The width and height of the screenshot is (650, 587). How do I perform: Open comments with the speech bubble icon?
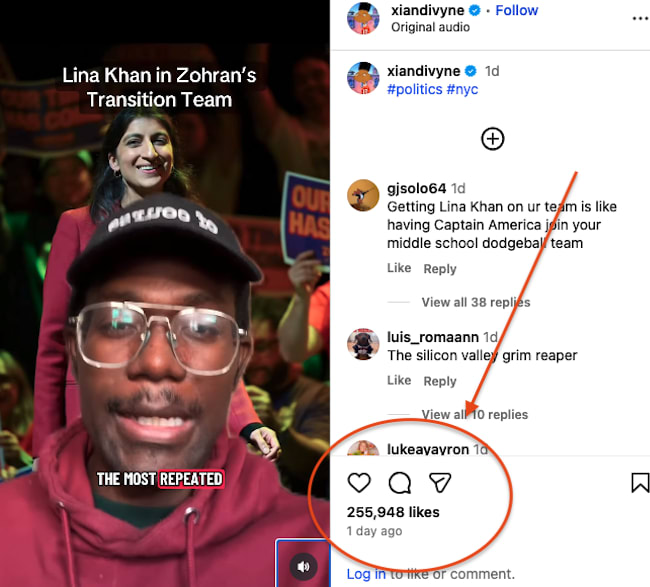point(400,483)
